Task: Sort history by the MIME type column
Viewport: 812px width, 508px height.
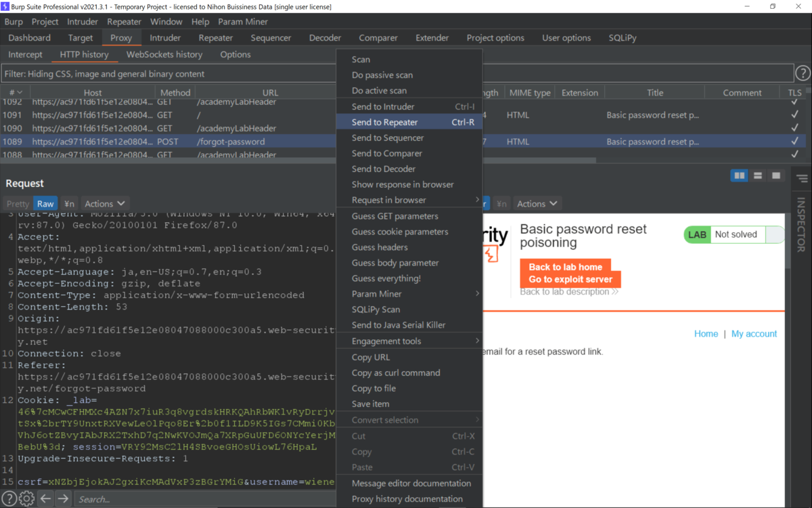Action: (x=529, y=93)
